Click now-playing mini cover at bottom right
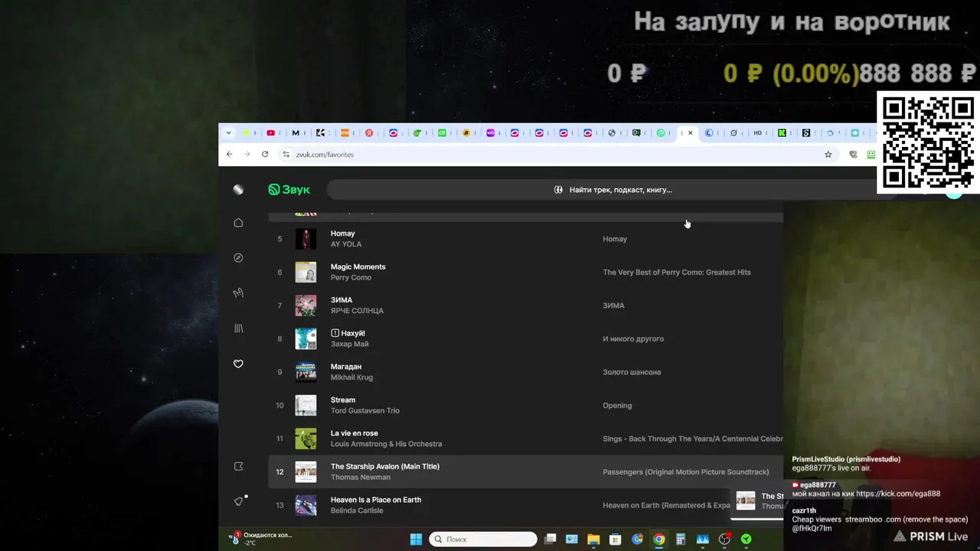The height and width of the screenshot is (551, 980). (x=746, y=500)
